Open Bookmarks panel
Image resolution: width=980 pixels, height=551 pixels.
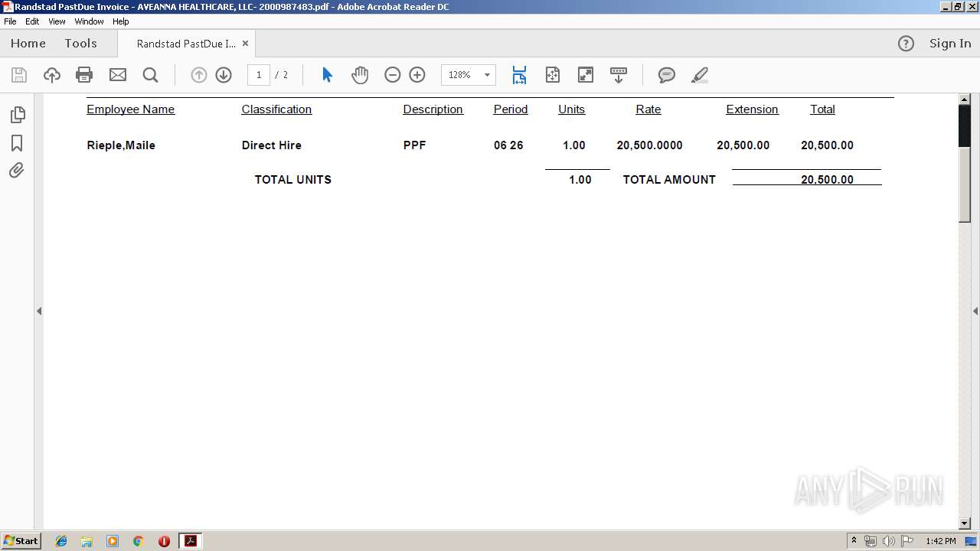(17, 143)
